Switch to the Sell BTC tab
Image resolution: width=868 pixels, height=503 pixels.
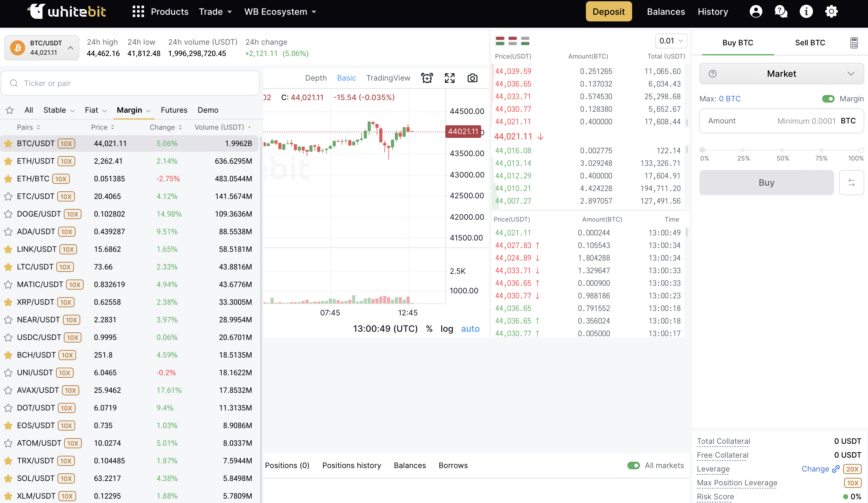[810, 42]
